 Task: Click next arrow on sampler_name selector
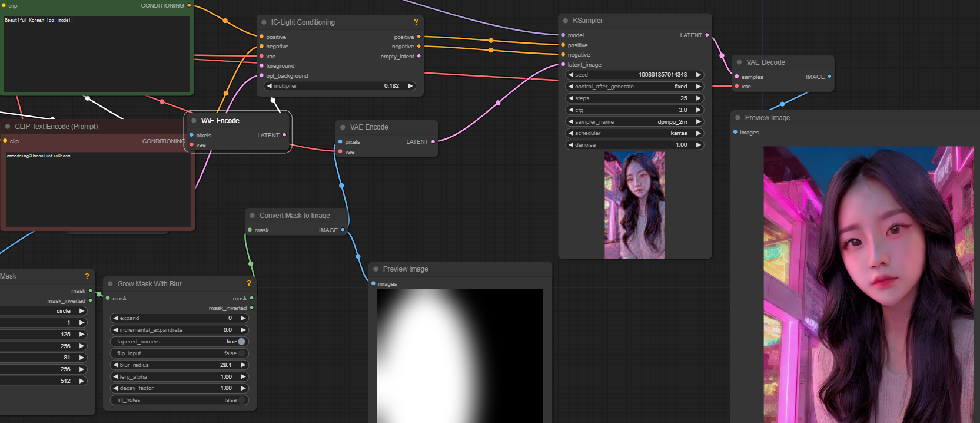click(698, 122)
